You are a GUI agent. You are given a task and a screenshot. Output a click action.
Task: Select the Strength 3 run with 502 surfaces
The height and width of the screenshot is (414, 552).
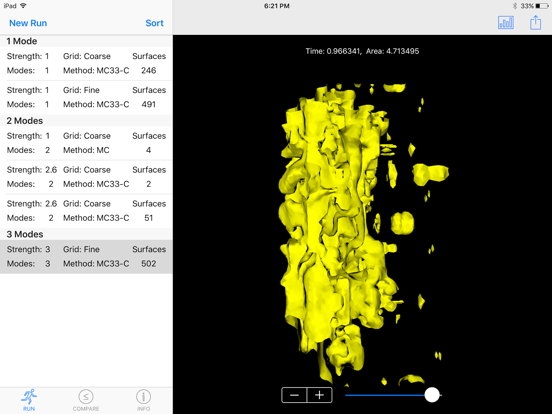point(86,257)
